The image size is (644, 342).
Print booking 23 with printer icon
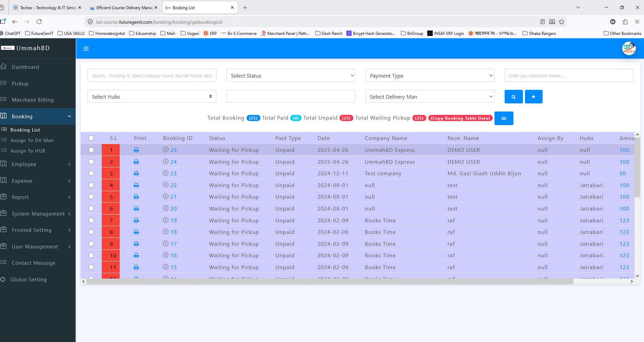point(136,173)
